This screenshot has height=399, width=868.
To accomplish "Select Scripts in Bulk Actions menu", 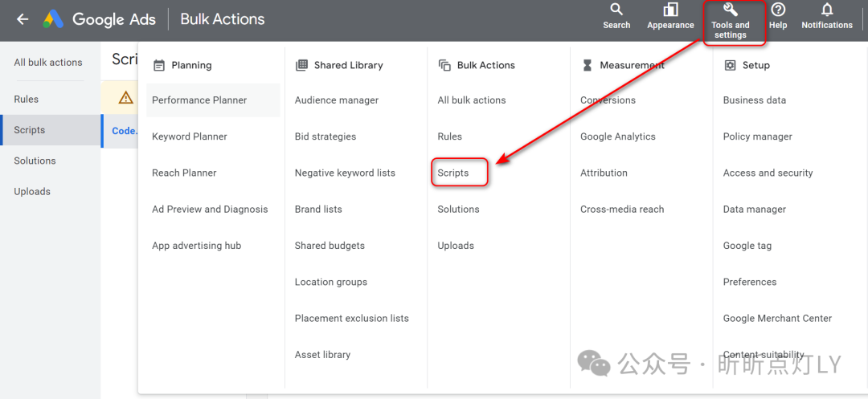I will tap(453, 173).
